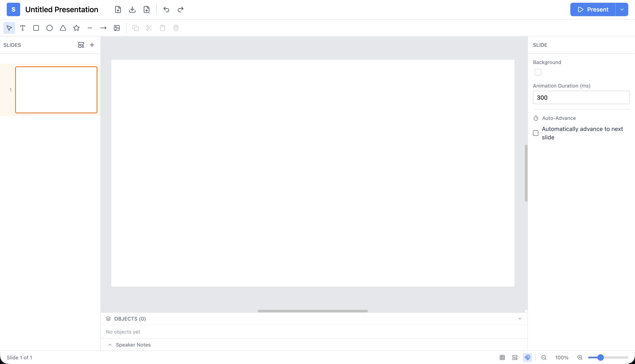The width and height of the screenshot is (635, 364).
Task: Click the Auto-Advance section label
Action: tap(559, 118)
